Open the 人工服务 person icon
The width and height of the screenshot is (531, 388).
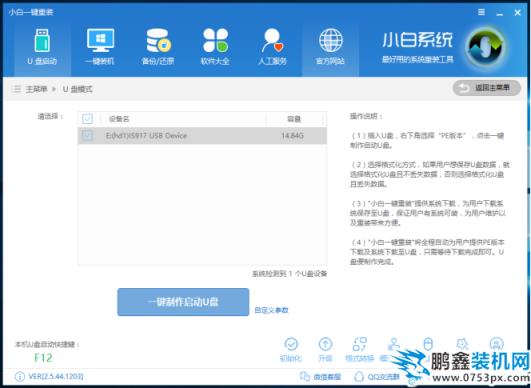[x=272, y=41]
